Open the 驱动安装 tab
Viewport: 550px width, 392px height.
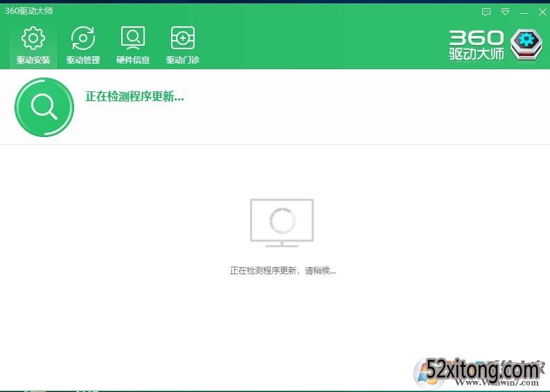33,45
